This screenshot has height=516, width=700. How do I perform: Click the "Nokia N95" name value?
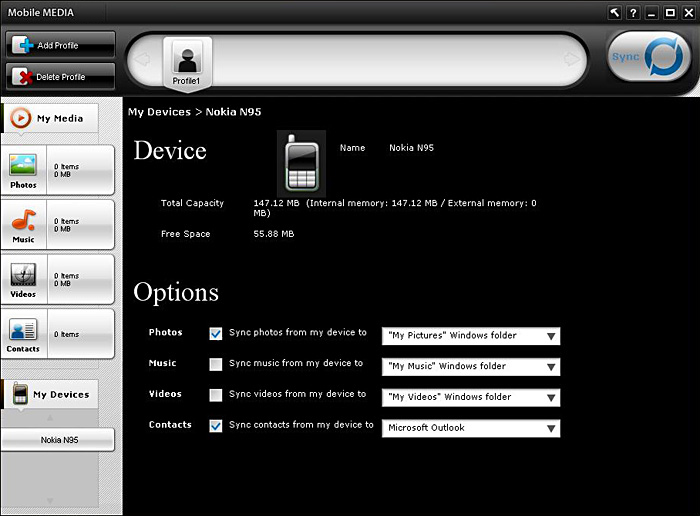(411, 148)
